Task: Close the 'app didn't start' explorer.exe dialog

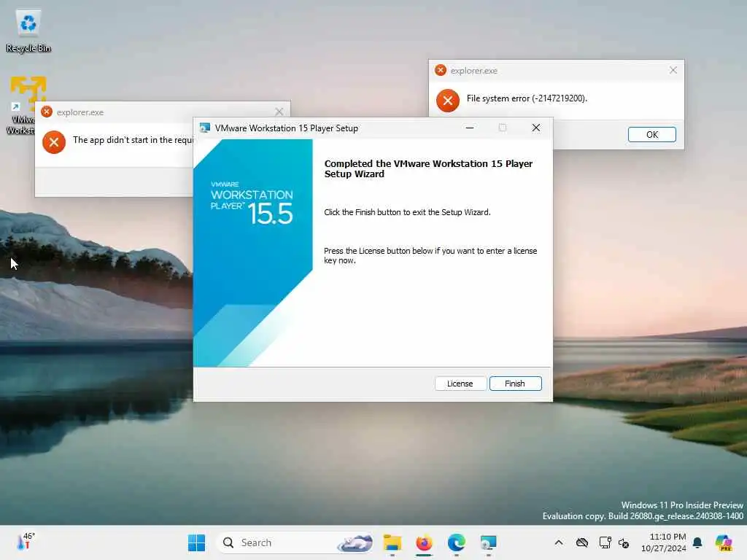Action: coord(279,112)
